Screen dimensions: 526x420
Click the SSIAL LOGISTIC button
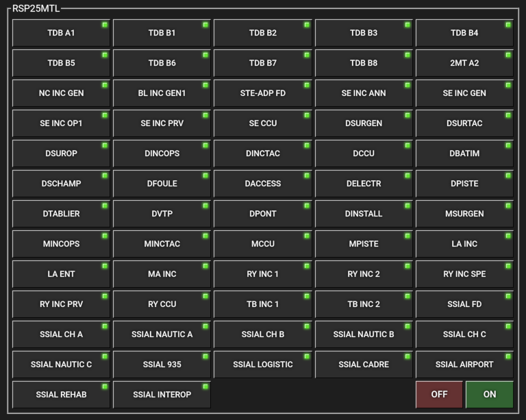tap(263, 365)
